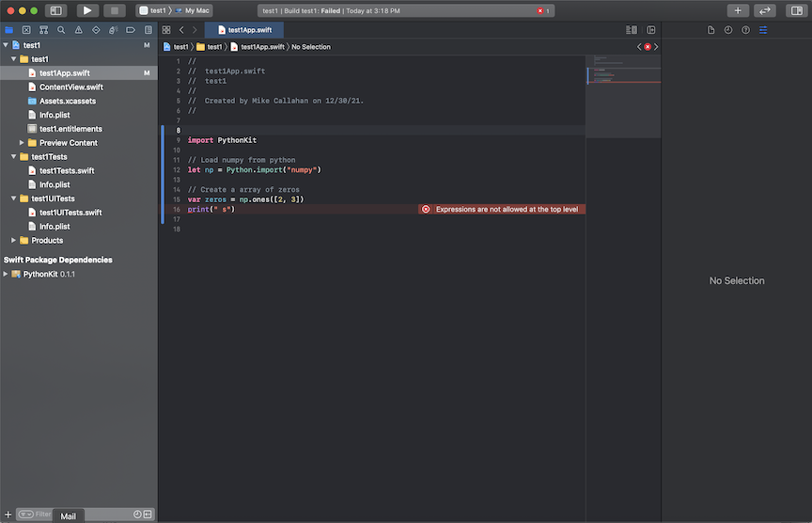Open the Library with the plus button
This screenshot has height=523, width=812.
(x=738, y=10)
